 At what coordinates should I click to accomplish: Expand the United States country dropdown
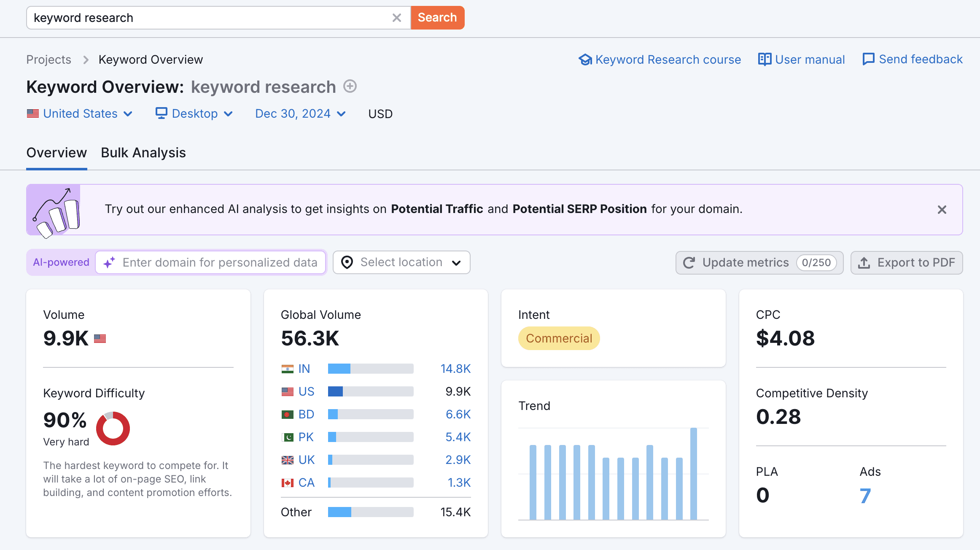pos(80,113)
